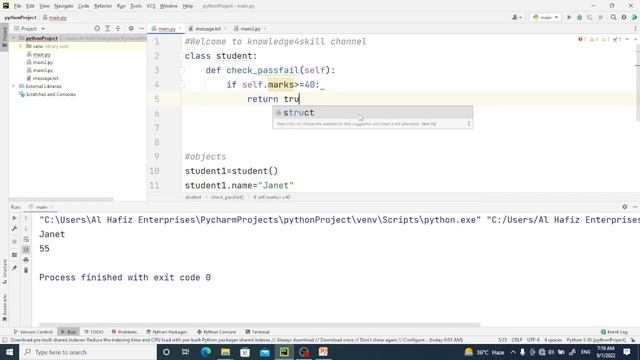Open Microsoft Edge from taskbar
The width and height of the screenshot is (640, 360).
tap(206, 352)
